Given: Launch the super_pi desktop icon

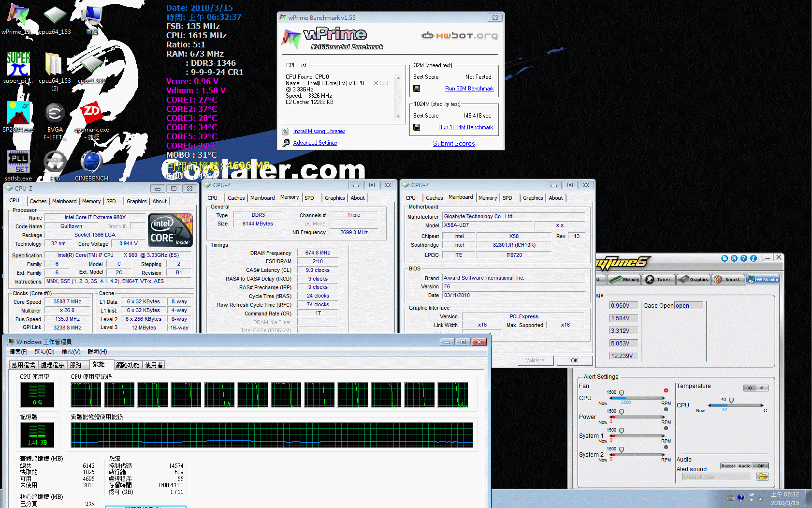Looking at the screenshot, I should tap(18, 64).
